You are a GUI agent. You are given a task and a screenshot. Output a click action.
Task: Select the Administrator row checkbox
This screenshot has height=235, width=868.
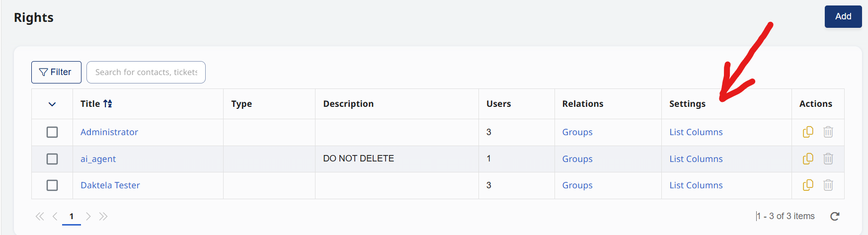pos(52,132)
